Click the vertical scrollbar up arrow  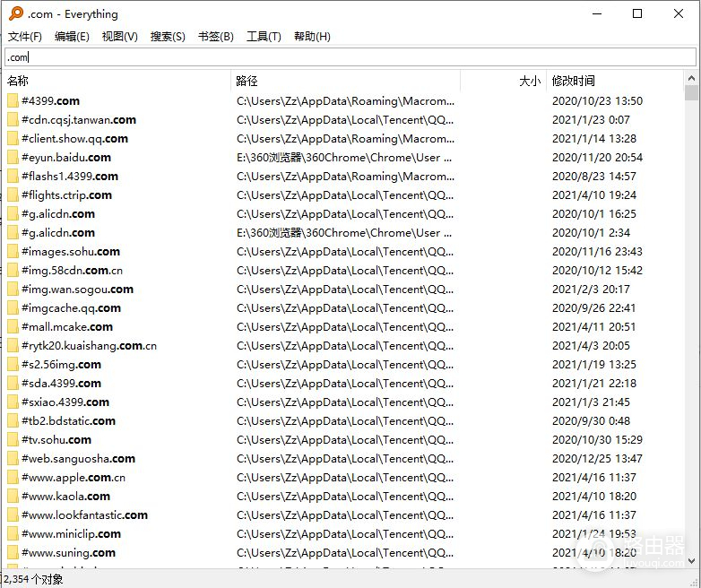coord(691,81)
